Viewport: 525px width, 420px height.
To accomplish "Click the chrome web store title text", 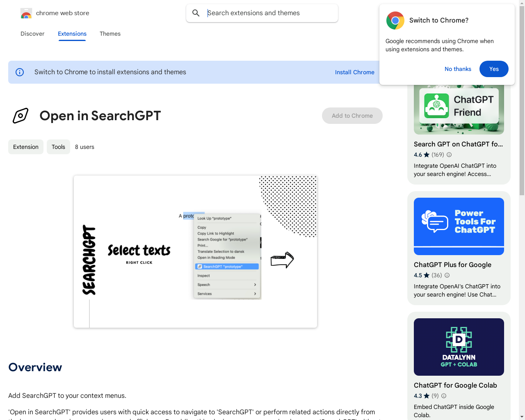I will click(x=63, y=13).
